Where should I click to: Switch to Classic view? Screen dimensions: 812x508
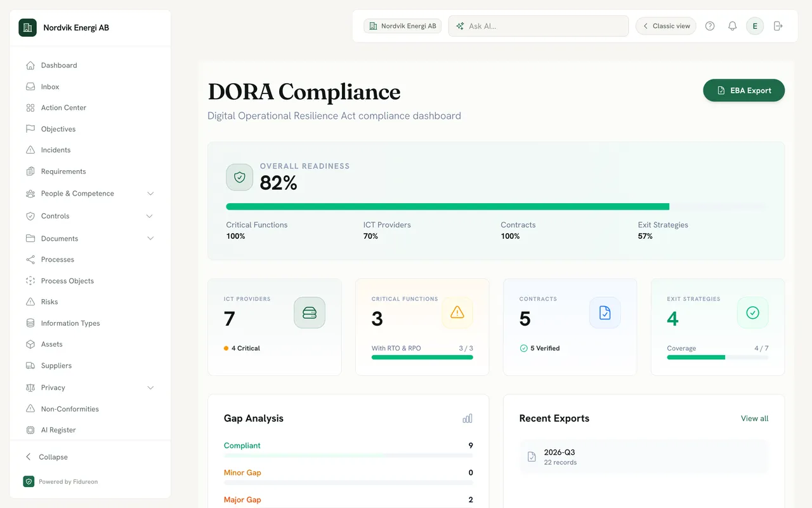point(665,26)
